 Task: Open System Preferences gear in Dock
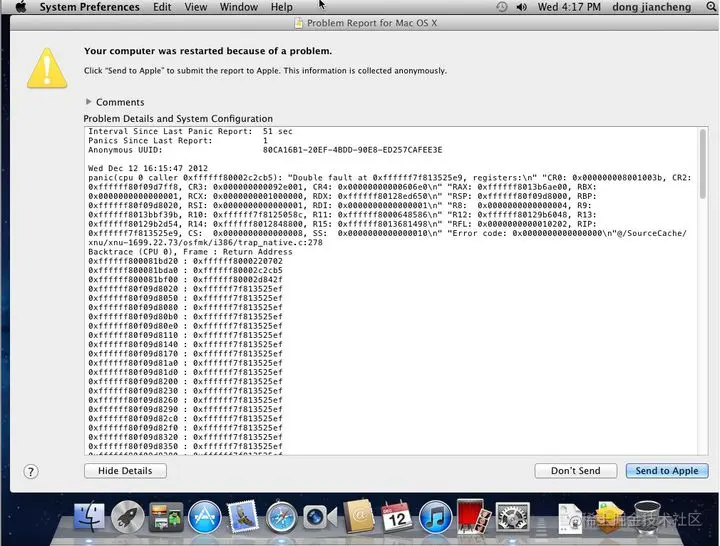click(x=512, y=518)
